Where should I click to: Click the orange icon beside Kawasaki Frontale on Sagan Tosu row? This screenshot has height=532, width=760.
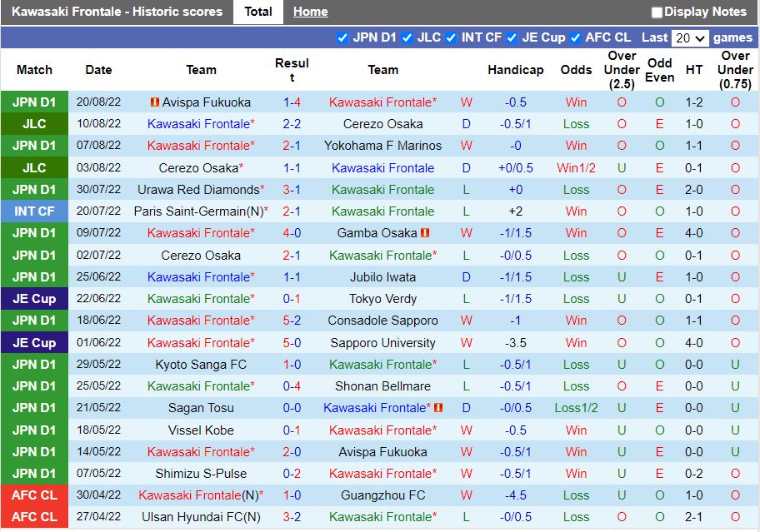point(437,408)
